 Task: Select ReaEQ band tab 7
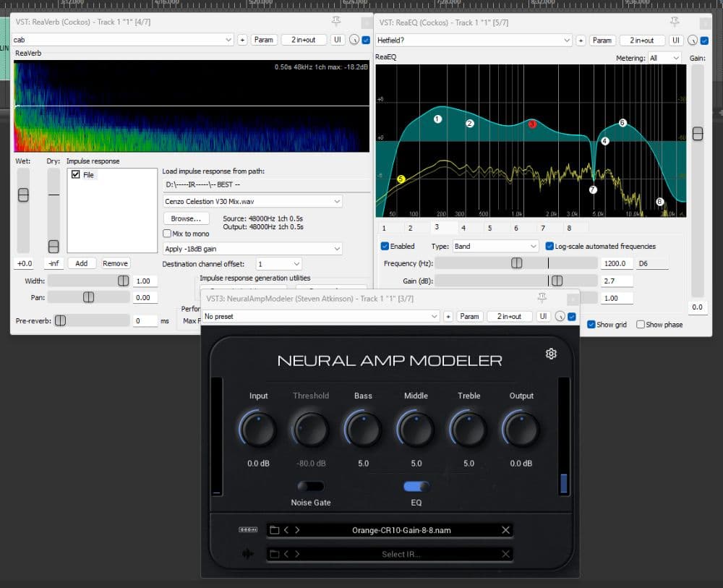[x=542, y=228]
